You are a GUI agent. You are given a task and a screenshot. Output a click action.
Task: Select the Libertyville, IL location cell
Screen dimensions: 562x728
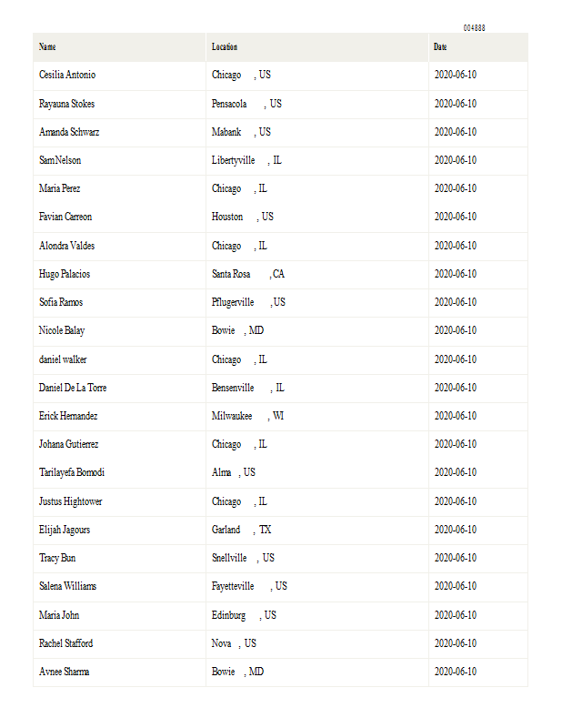tap(246, 160)
